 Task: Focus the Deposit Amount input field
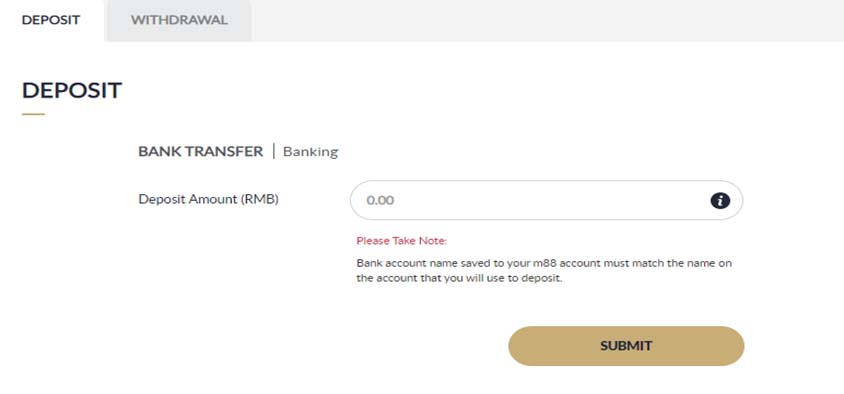[546, 200]
